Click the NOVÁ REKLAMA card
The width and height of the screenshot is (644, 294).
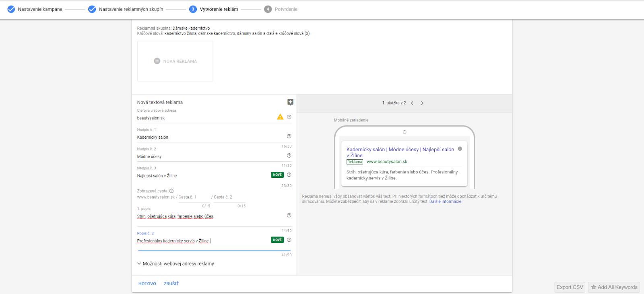[175, 61]
